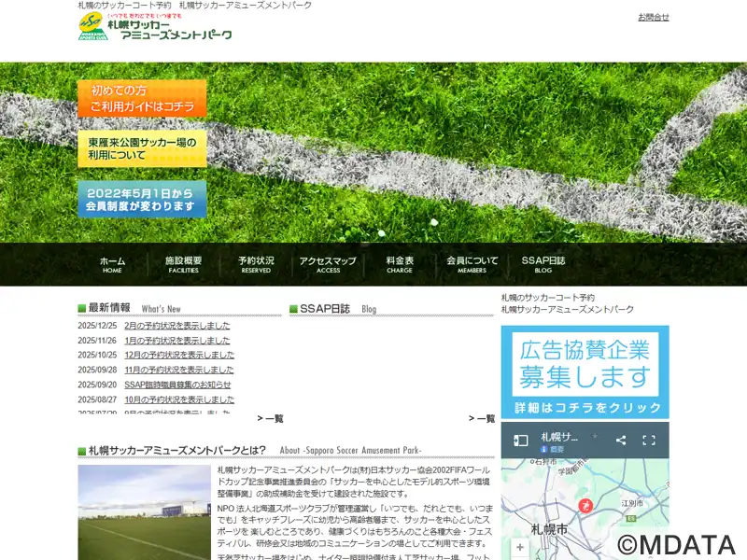Zoom in the map with plus button
Image resolution: width=747 pixels, height=560 pixels.
coord(520,548)
